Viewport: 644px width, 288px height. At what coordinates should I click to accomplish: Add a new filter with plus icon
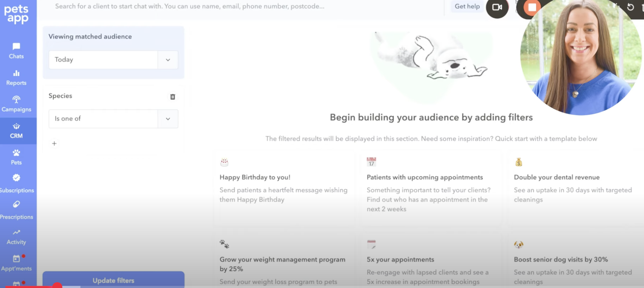[54, 144]
